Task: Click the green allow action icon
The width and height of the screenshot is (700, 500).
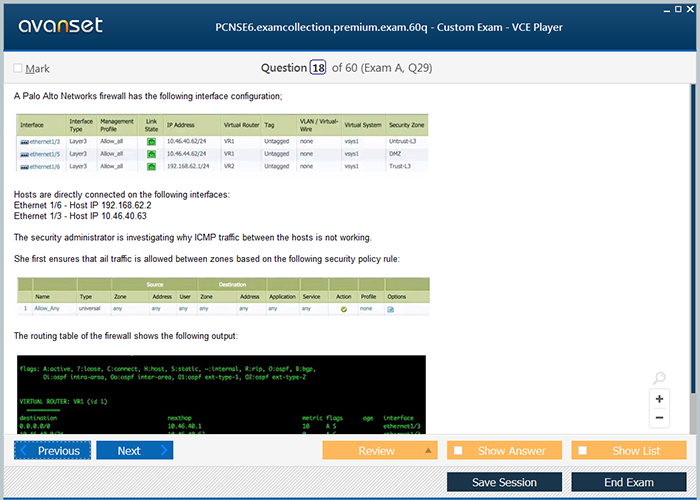Action: [344, 310]
